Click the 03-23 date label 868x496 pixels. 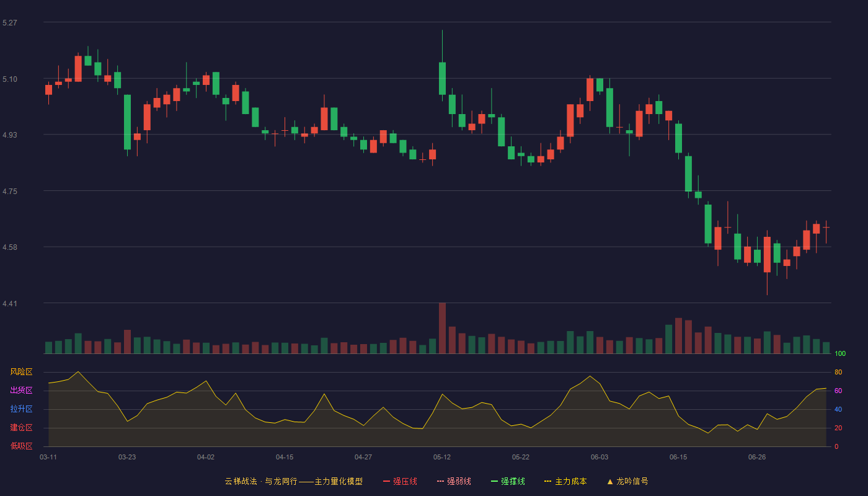pyautogui.click(x=127, y=457)
